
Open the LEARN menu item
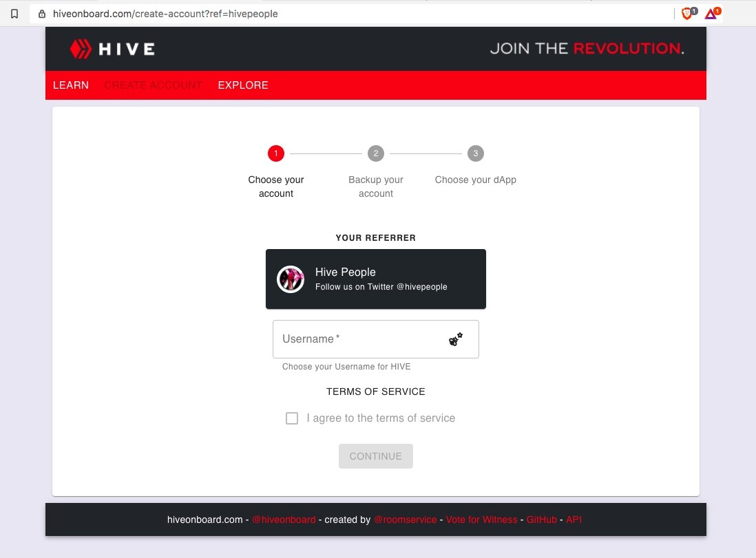pyautogui.click(x=71, y=85)
